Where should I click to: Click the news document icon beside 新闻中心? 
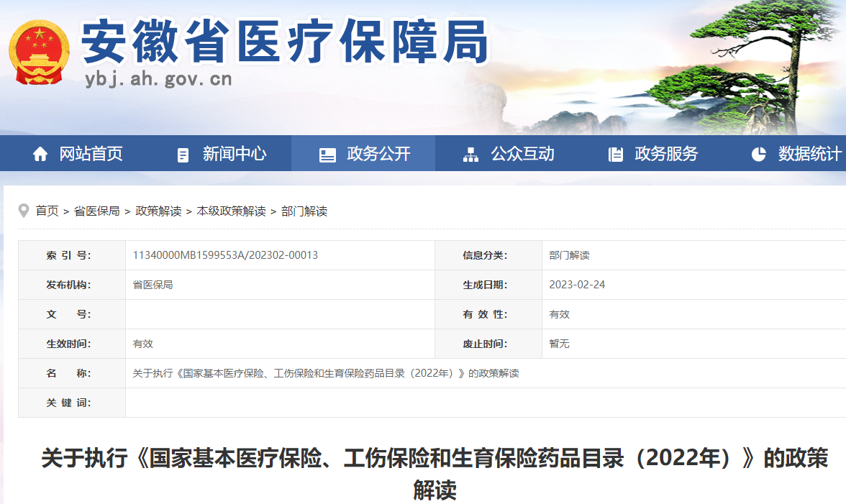click(x=183, y=155)
